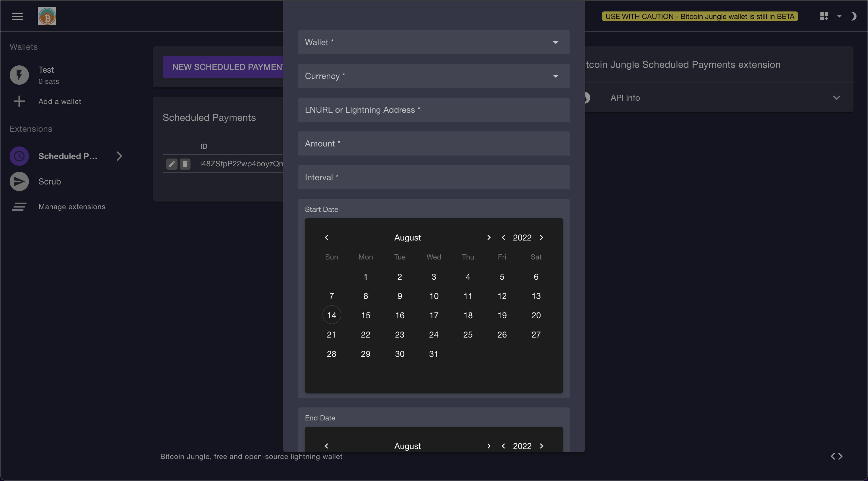Expand the API info section
The width and height of the screenshot is (868, 481).
click(837, 98)
